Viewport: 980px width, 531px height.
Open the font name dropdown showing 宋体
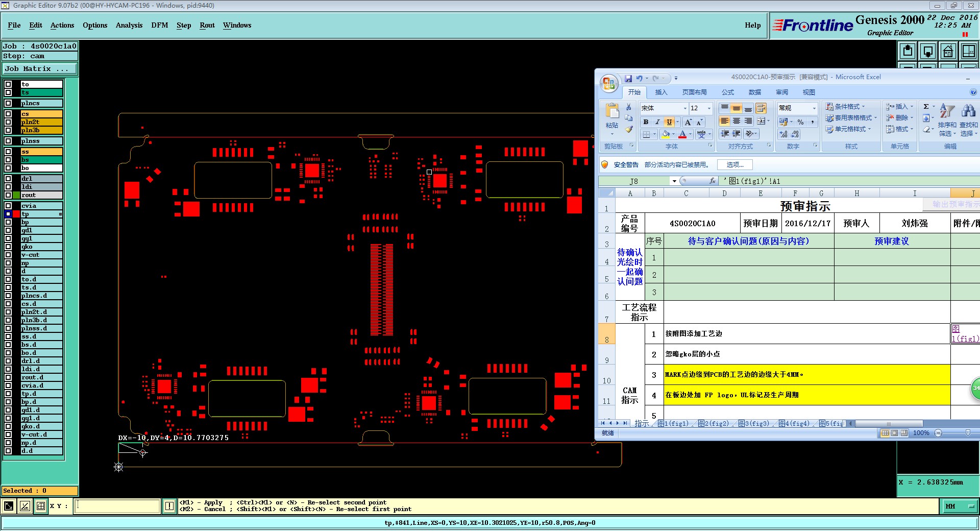pyautogui.click(x=685, y=108)
